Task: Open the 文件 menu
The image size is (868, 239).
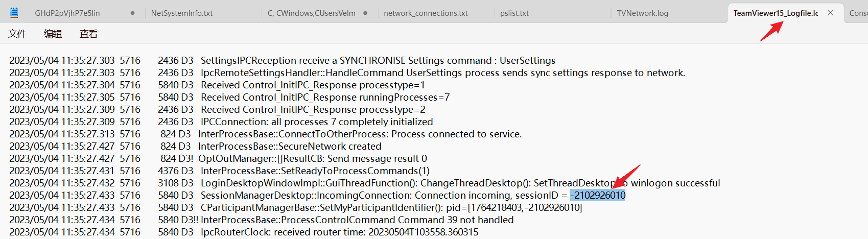Action: (x=17, y=34)
